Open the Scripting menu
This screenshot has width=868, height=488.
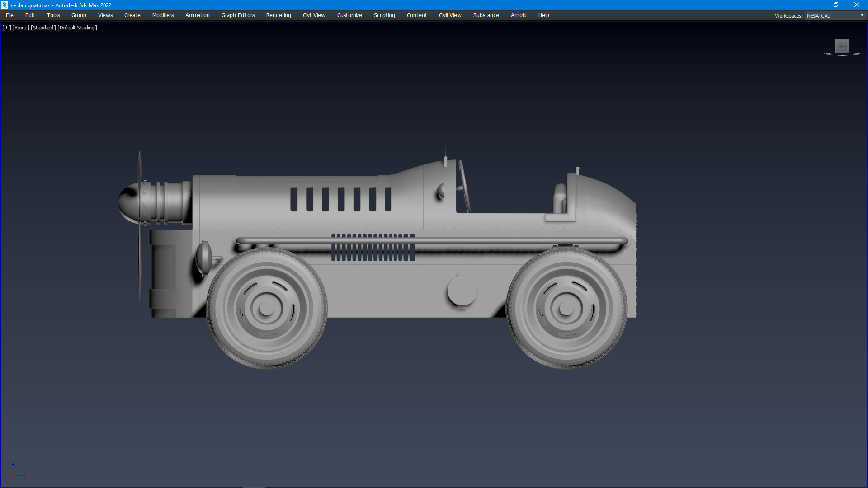tap(384, 15)
